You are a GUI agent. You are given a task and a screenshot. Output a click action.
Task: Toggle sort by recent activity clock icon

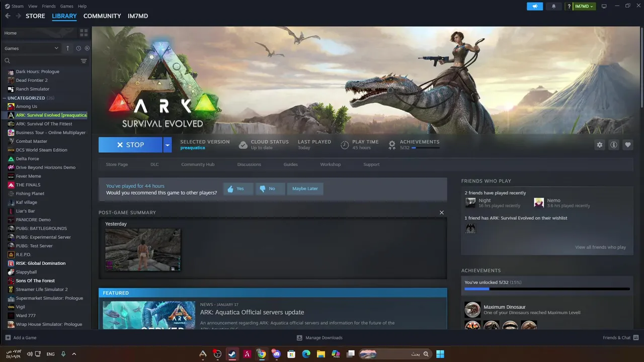point(78,48)
